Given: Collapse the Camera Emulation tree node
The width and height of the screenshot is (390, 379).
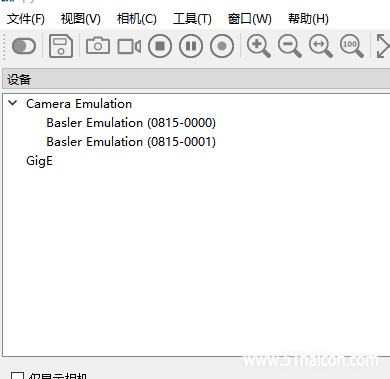Looking at the screenshot, I should (x=13, y=103).
